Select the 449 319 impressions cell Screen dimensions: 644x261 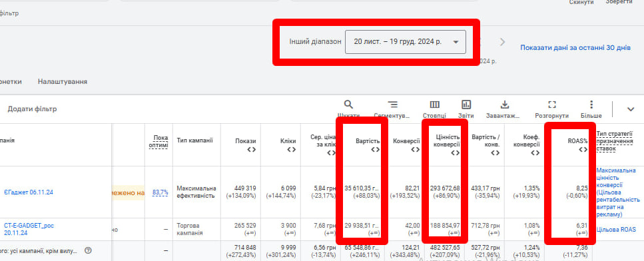244,188
